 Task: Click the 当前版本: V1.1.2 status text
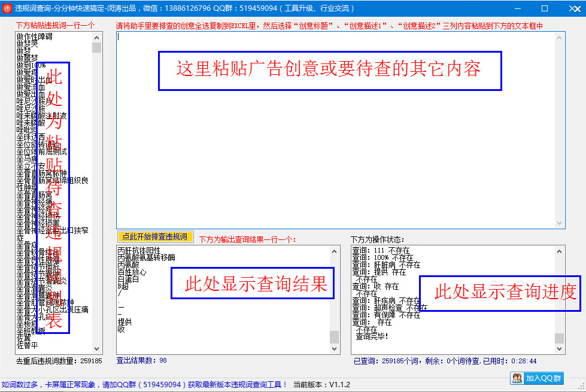pos(322,385)
